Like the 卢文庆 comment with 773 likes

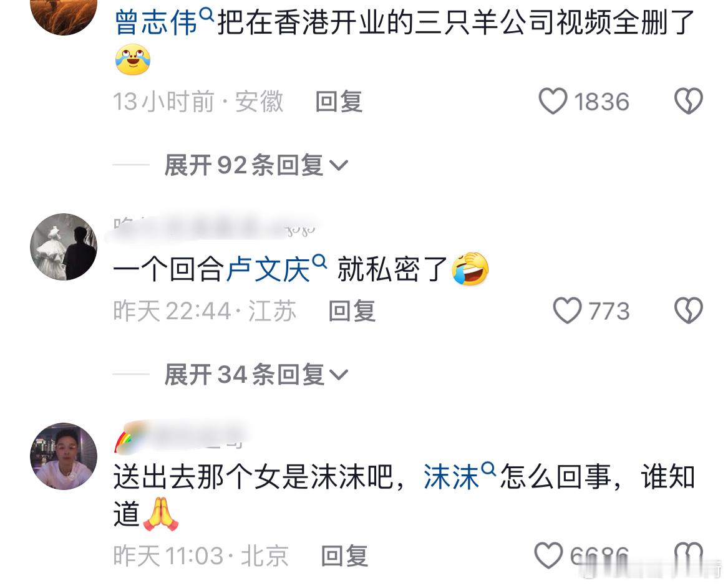coord(567,310)
